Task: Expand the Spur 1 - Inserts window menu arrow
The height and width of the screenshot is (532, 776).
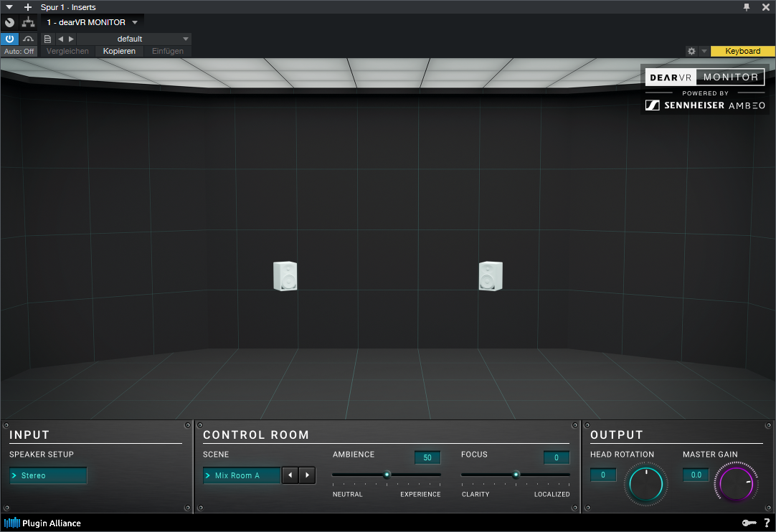Action: [x=9, y=7]
